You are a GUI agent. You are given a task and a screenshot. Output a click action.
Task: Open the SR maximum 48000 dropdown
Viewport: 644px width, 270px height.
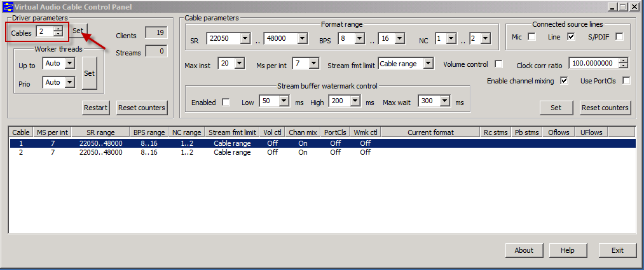tap(303, 39)
